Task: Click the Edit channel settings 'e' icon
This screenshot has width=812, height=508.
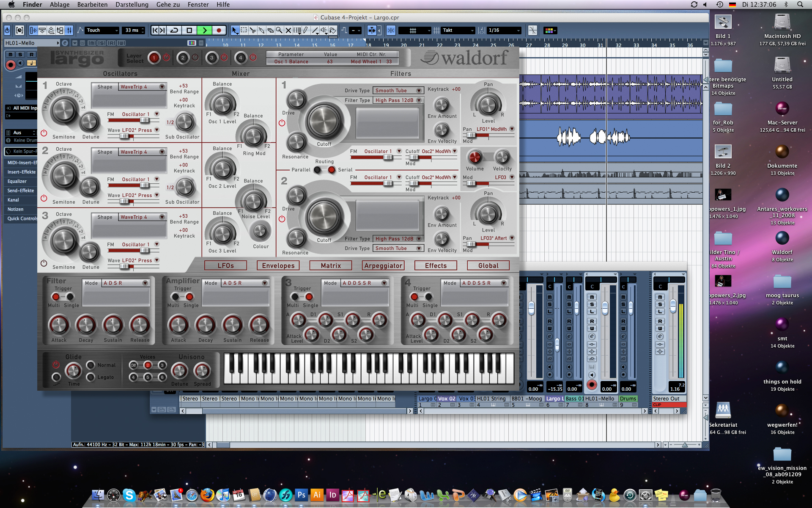Action: pyautogui.click(x=65, y=43)
